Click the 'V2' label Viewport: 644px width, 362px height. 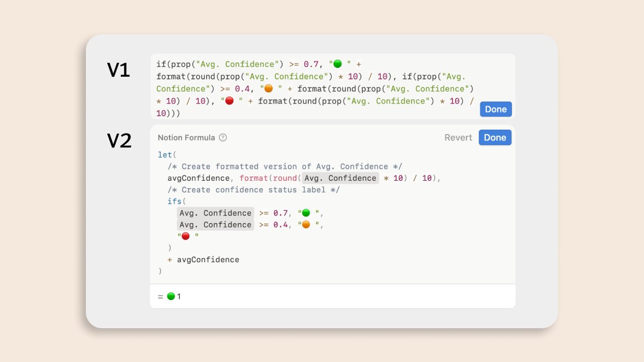pyautogui.click(x=119, y=141)
